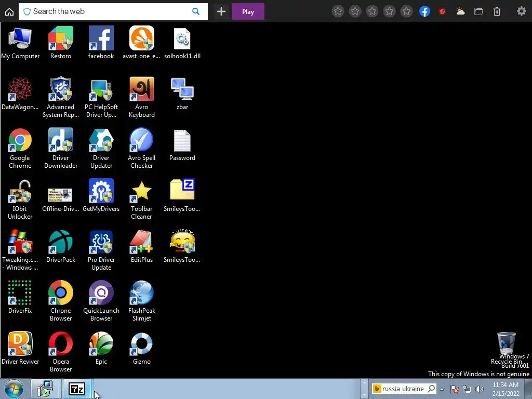Select the solhook11.dll file icon
Image resolution: width=532 pixels, height=399 pixels.
pyautogui.click(x=182, y=38)
